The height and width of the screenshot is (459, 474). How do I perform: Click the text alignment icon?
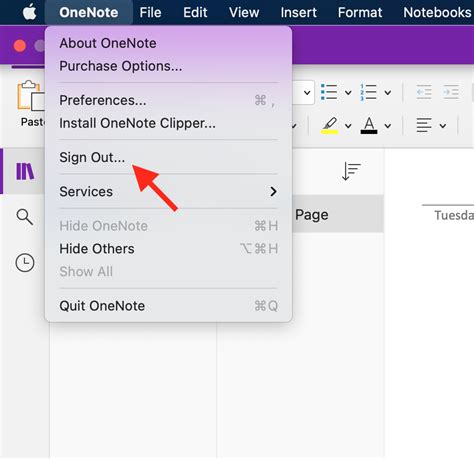(x=424, y=125)
